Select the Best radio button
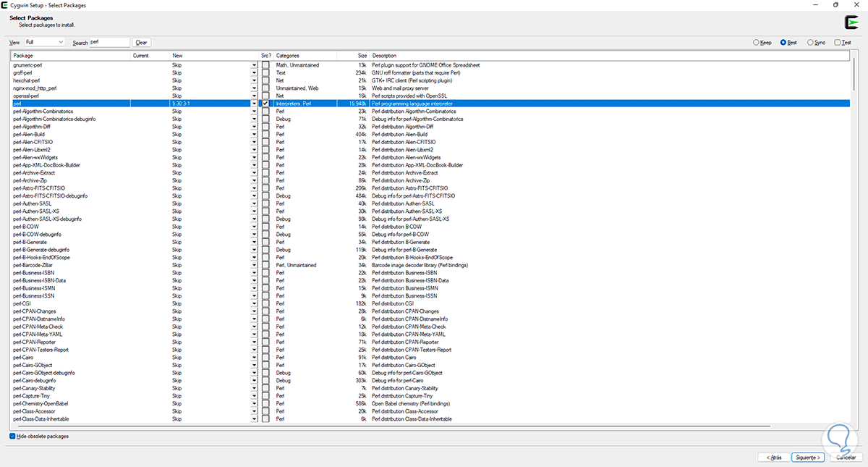The image size is (868, 467). 788,43
